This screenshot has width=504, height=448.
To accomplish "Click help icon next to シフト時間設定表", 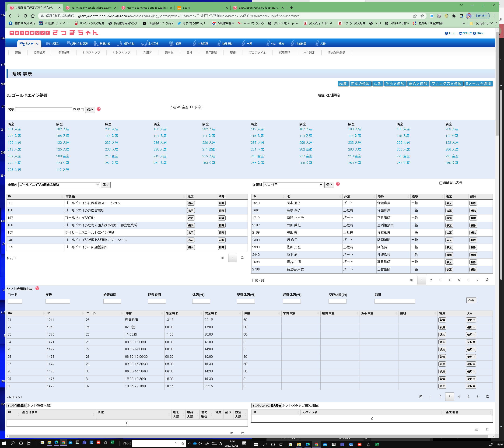I will click(38, 288).
